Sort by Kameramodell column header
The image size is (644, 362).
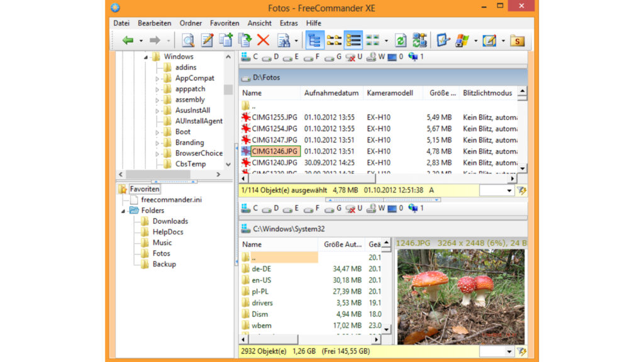(390, 93)
